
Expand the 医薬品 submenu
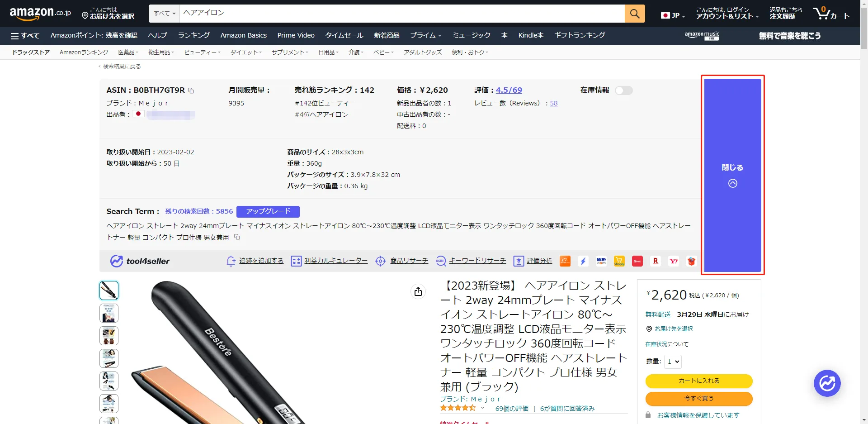(x=128, y=52)
